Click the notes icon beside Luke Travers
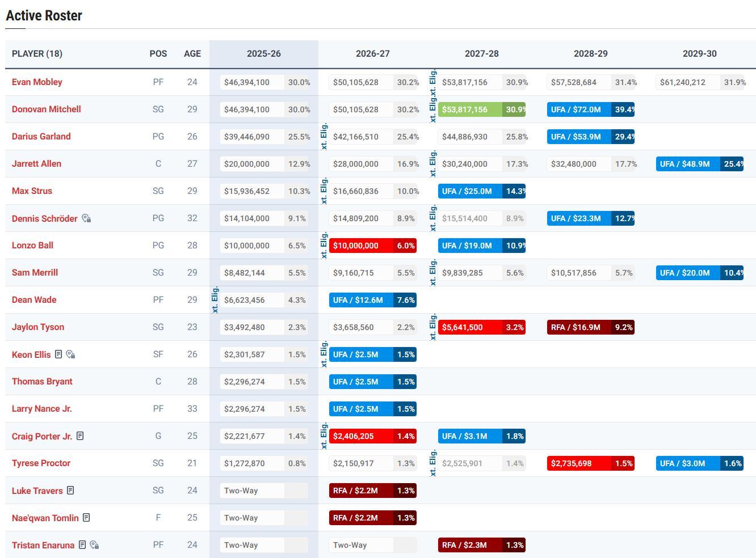Image resolution: width=756 pixels, height=558 pixels. (x=70, y=491)
